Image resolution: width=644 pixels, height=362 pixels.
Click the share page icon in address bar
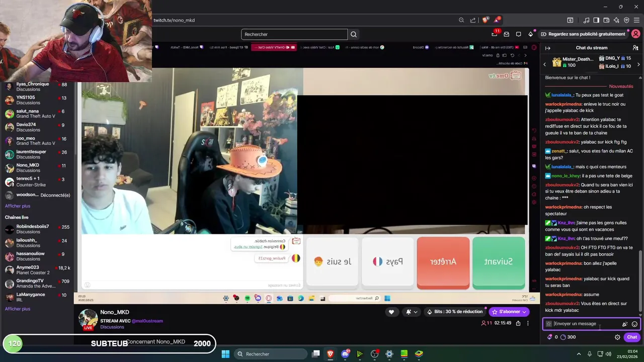point(473,20)
